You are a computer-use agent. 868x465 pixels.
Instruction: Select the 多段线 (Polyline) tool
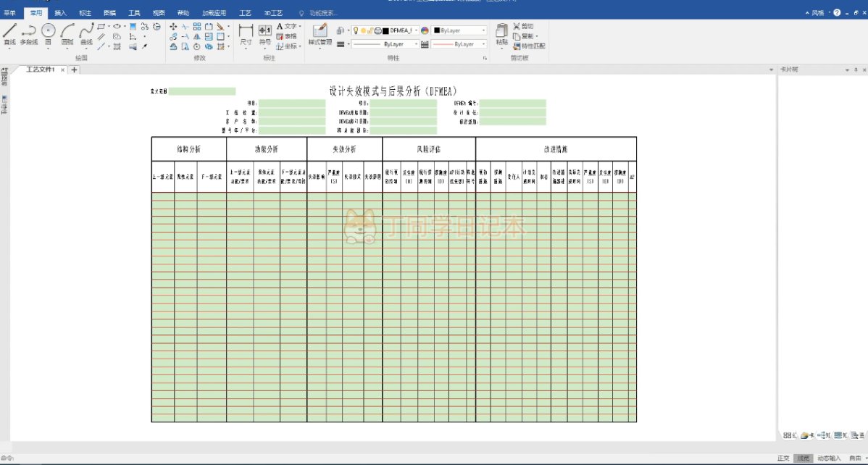pos(29,33)
